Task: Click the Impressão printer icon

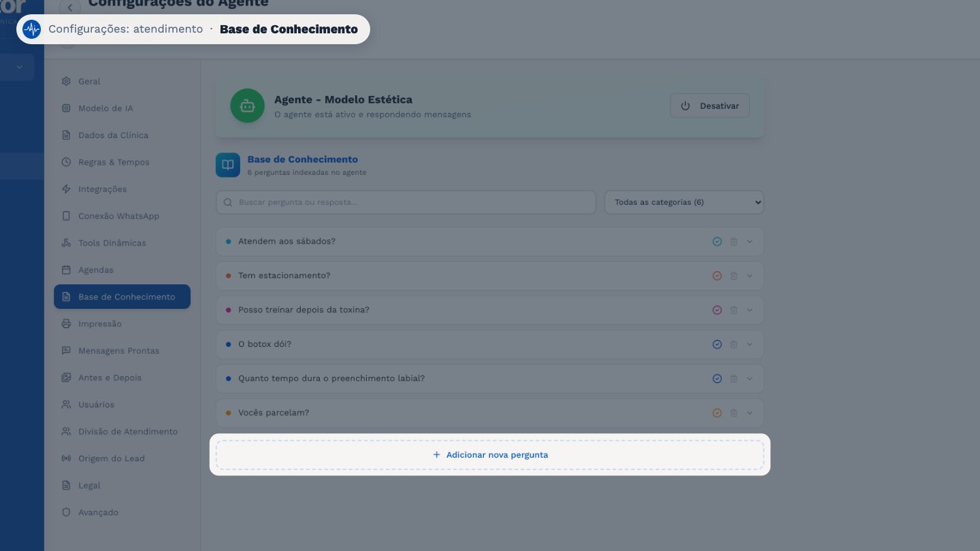Action: click(66, 324)
